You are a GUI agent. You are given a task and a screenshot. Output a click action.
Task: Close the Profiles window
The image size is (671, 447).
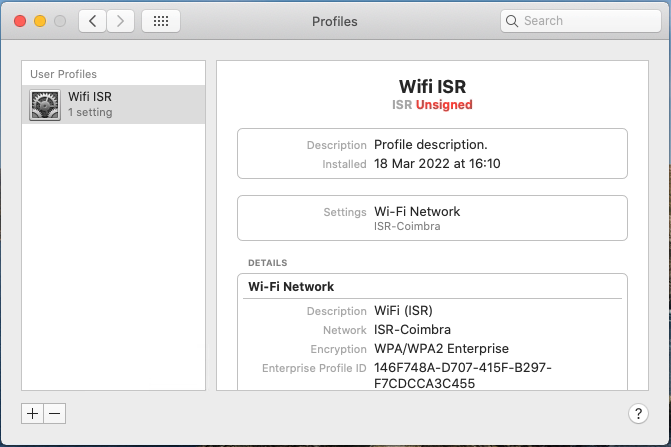click(x=20, y=21)
